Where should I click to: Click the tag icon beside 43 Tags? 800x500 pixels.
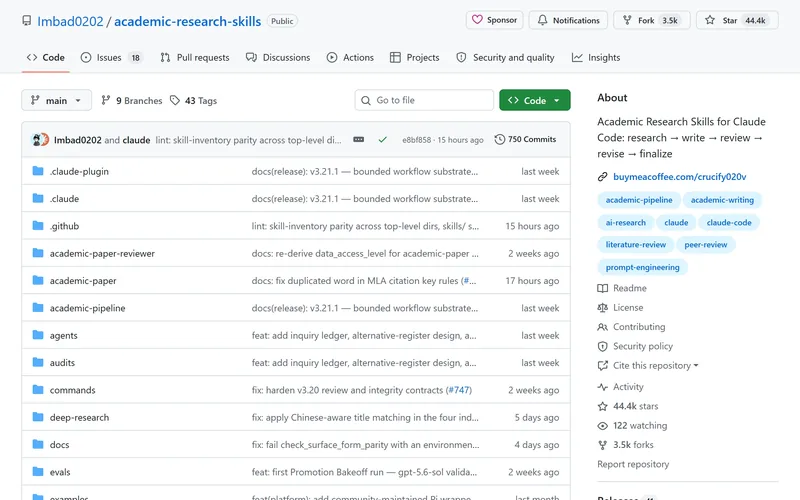pyautogui.click(x=175, y=101)
